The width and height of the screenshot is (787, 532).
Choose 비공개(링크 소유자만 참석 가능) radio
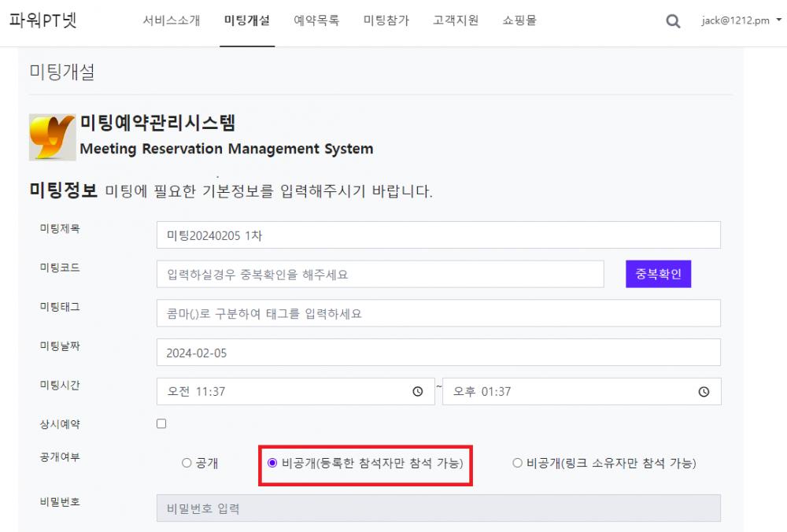pyautogui.click(x=517, y=463)
